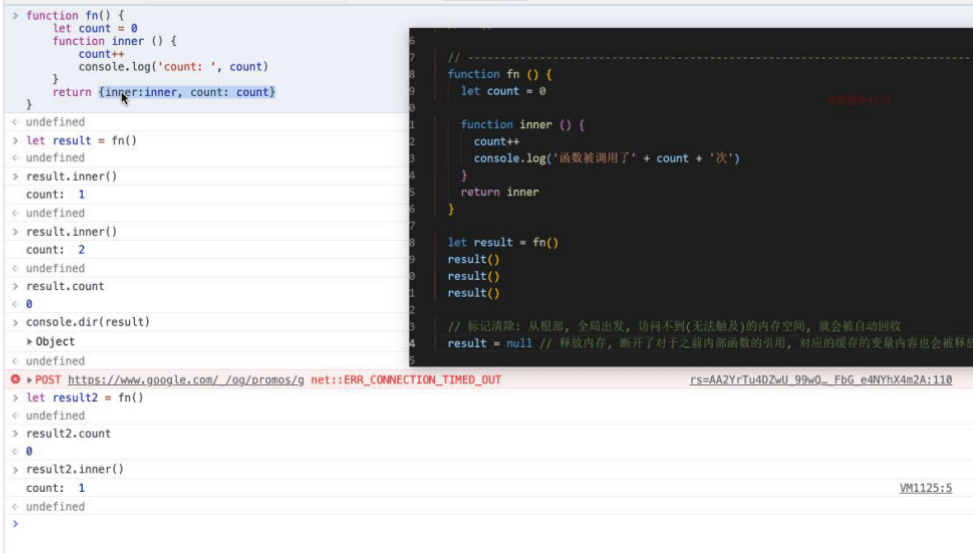The image size is (973, 553).
Task: Click 'function inner () {' in the dark editor
Action: [x=522, y=124]
